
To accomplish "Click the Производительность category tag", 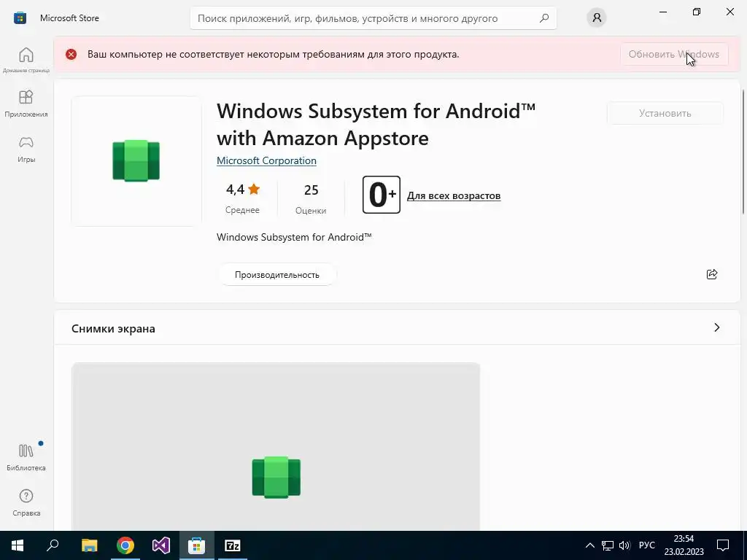I will tap(276, 275).
